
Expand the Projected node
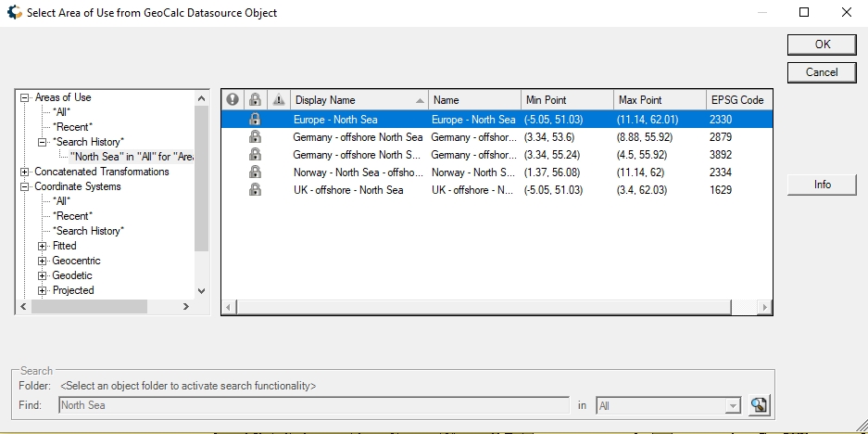(x=42, y=291)
